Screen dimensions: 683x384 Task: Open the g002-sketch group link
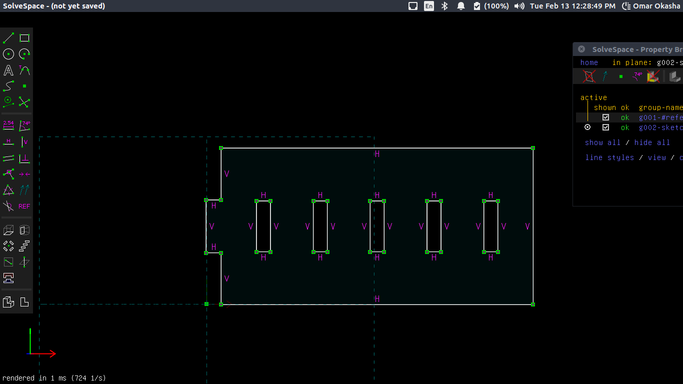660,128
